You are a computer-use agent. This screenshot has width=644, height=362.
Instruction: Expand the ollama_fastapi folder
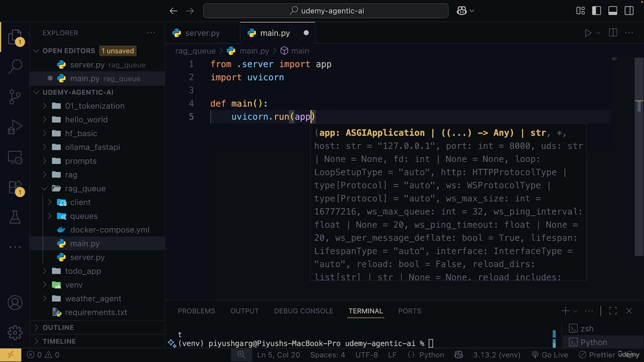[93, 147]
